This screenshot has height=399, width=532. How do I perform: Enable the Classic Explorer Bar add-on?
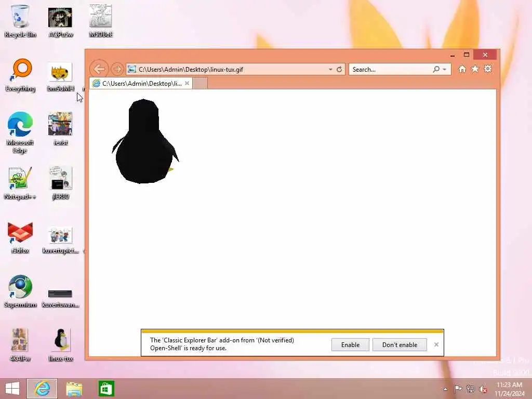click(x=350, y=345)
